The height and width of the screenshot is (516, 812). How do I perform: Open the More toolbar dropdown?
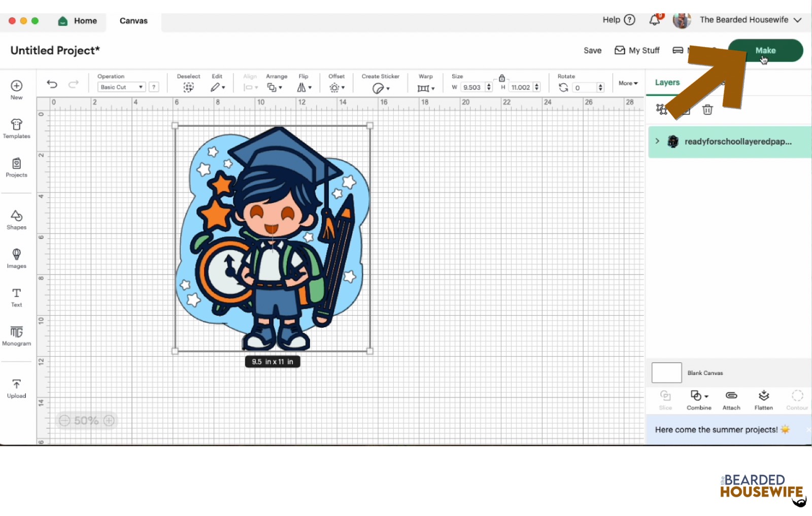628,83
